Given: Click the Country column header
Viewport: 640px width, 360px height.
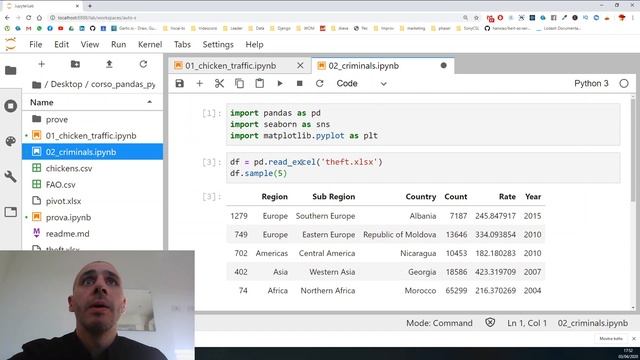Looking at the screenshot, I should 420,196.
